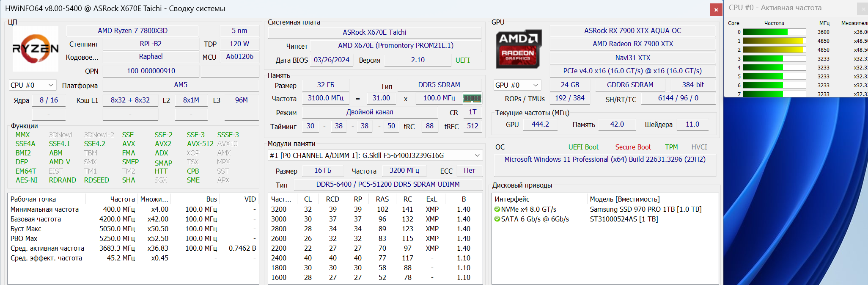Click the 31.00 memory multiplier value
The image size is (868, 285).
click(x=381, y=98)
